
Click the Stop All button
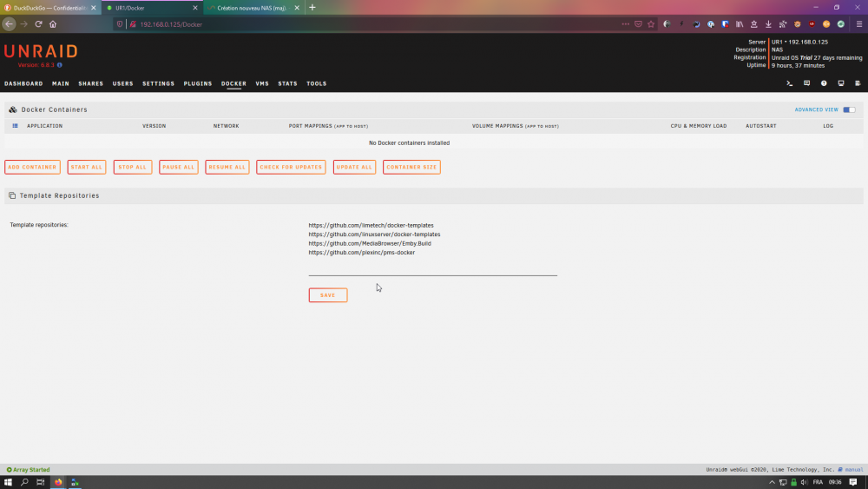tap(132, 167)
